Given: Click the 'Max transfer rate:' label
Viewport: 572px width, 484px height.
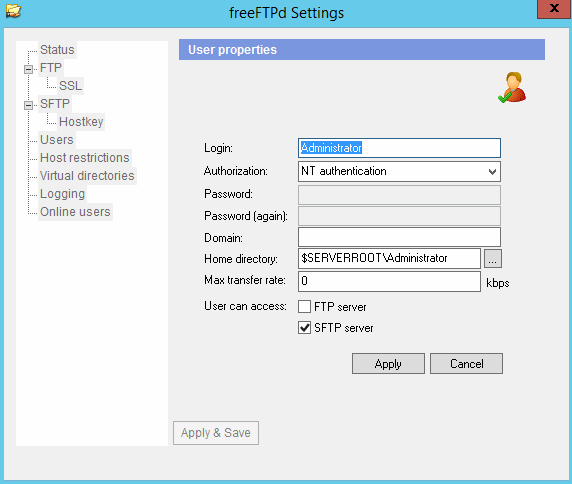Looking at the screenshot, I should tap(245, 280).
